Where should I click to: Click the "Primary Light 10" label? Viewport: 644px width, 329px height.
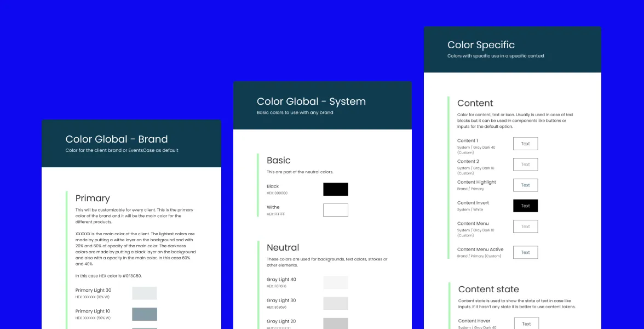click(x=93, y=311)
